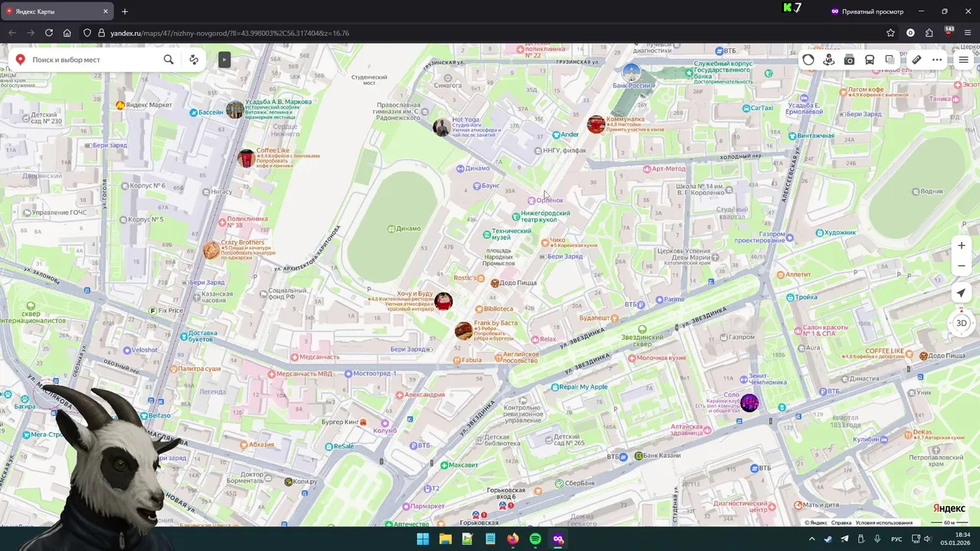
Task: Click the URL address bar
Action: [x=490, y=33]
